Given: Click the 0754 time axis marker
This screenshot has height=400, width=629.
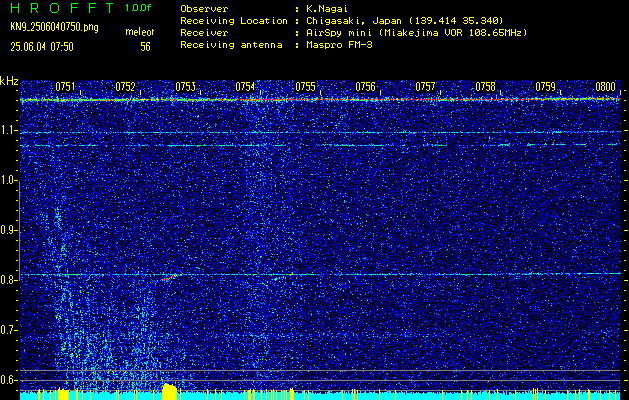Looking at the screenshot, I should click(245, 87).
